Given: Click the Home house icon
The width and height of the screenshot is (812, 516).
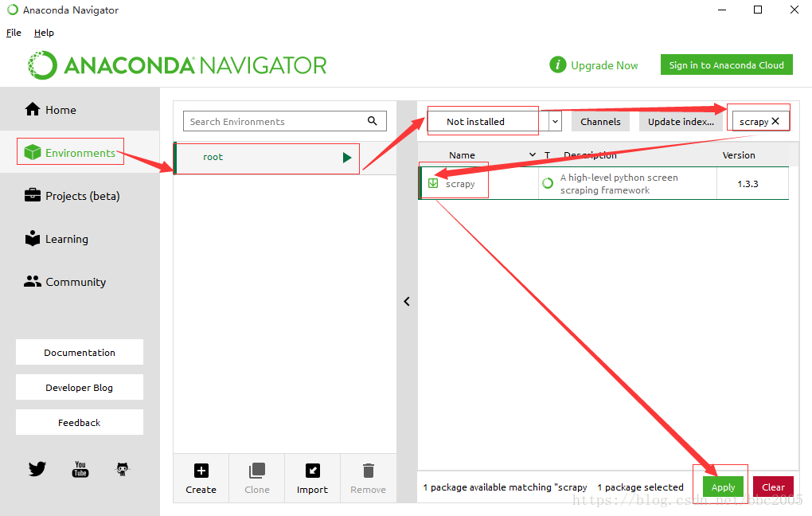Looking at the screenshot, I should click(33, 109).
